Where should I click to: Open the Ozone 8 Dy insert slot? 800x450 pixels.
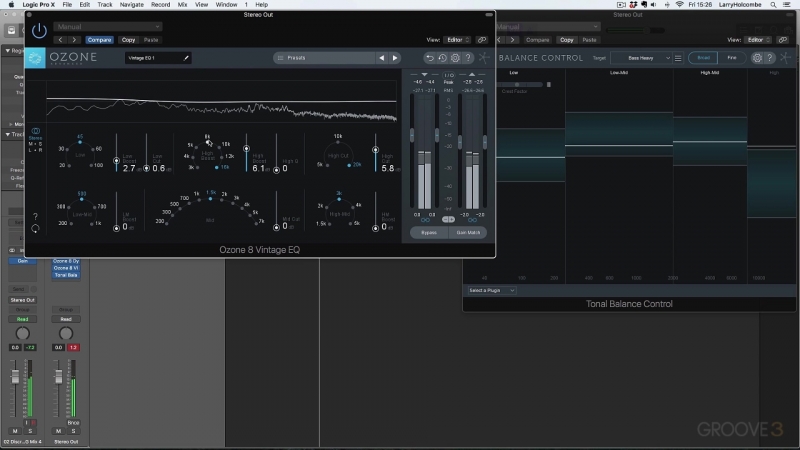click(x=66, y=261)
